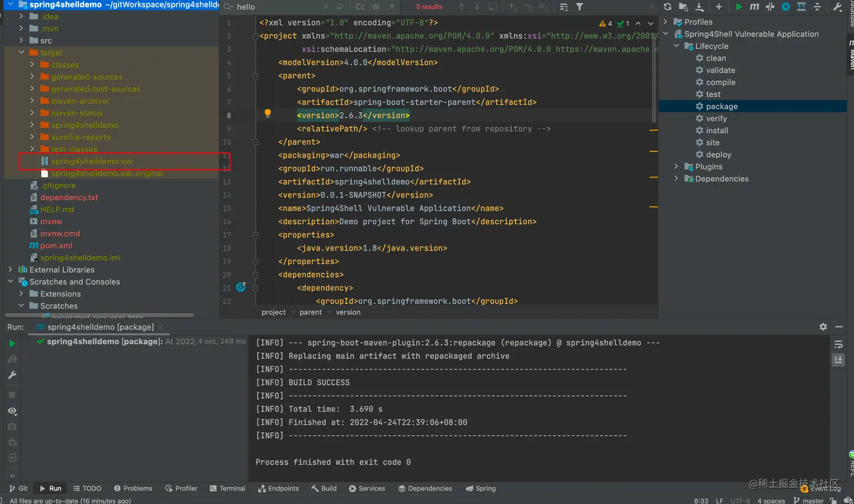Click the Reload All Maven Projects icon
Image resolution: width=854 pixels, height=504 pixels.
668,7
